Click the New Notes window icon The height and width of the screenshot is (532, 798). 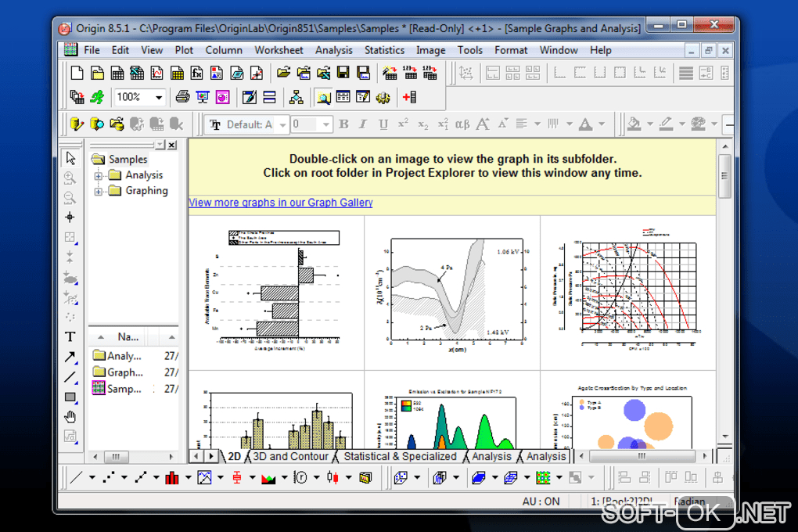[236, 73]
